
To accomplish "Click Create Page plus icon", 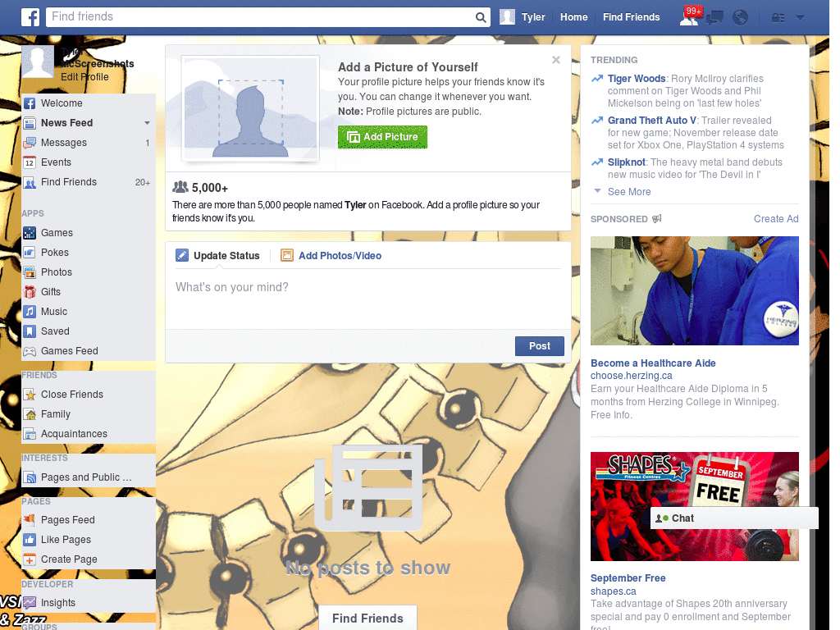I will tap(30, 559).
